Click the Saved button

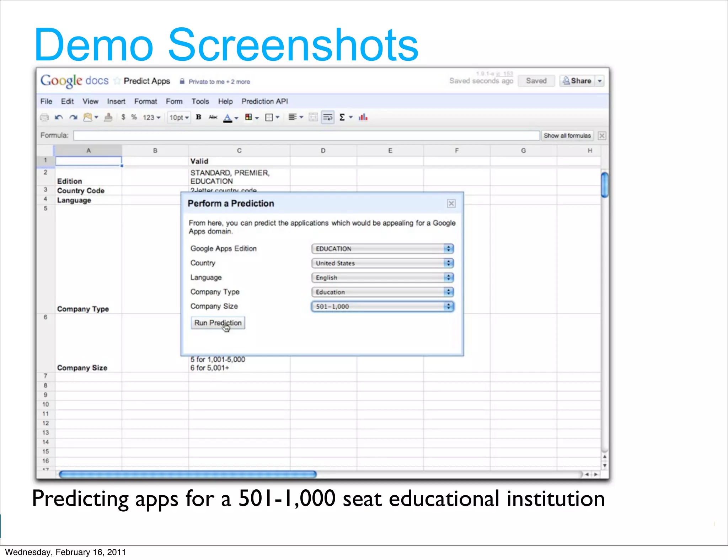pos(536,81)
